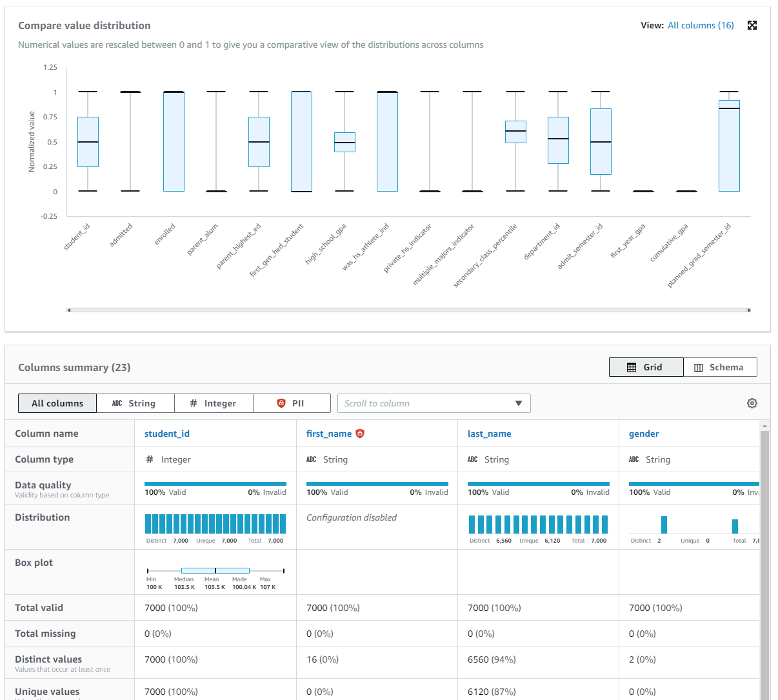Click the expand chart fullscreen icon
The image size is (778, 700).
[752, 25]
